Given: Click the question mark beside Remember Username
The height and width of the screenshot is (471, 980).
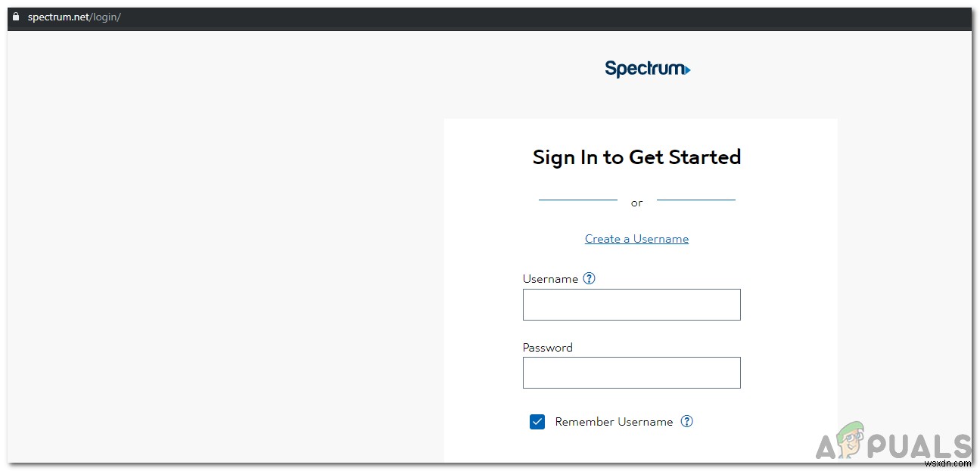Looking at the screenshot, I should pyautogui.click(x=686, y=421).
